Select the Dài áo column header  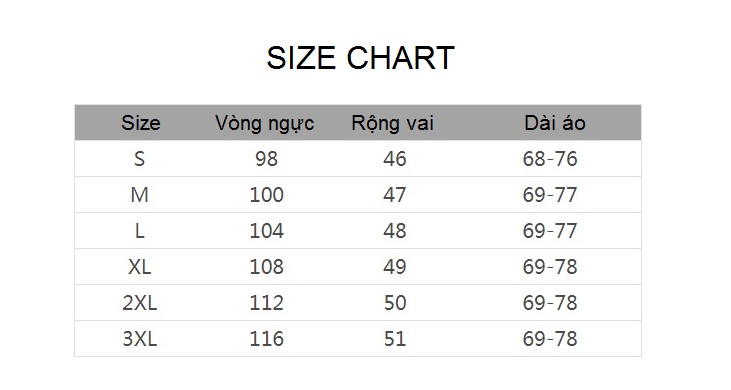(555, 123)
